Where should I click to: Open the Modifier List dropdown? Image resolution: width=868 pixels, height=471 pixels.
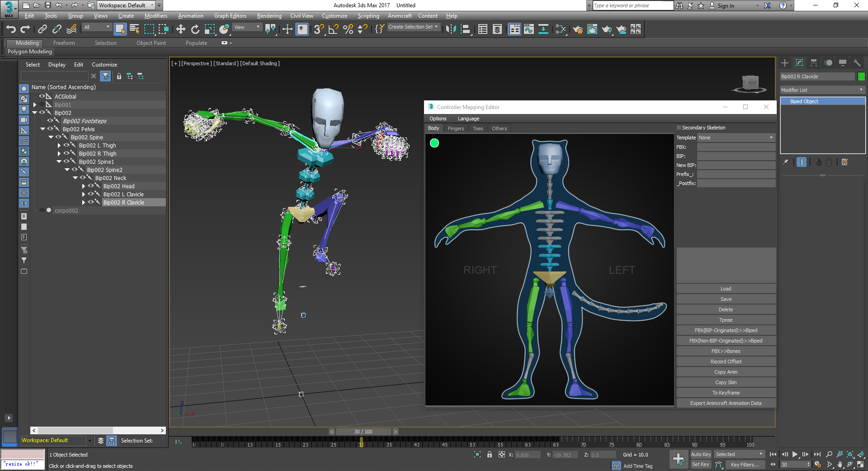click(822, 90)
